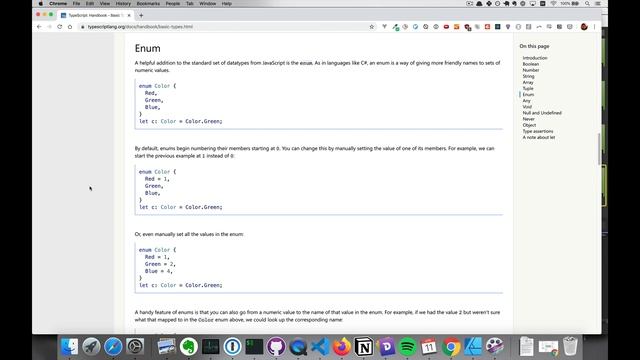Open the Chrome three-dot menu
The height and width of the screenshot is (360, 640).
pos(594,27)
